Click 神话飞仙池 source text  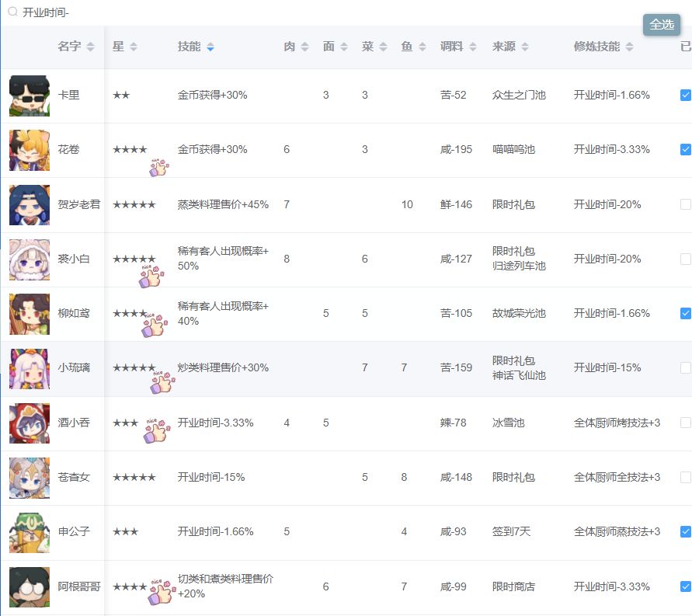tap(519, 375)
